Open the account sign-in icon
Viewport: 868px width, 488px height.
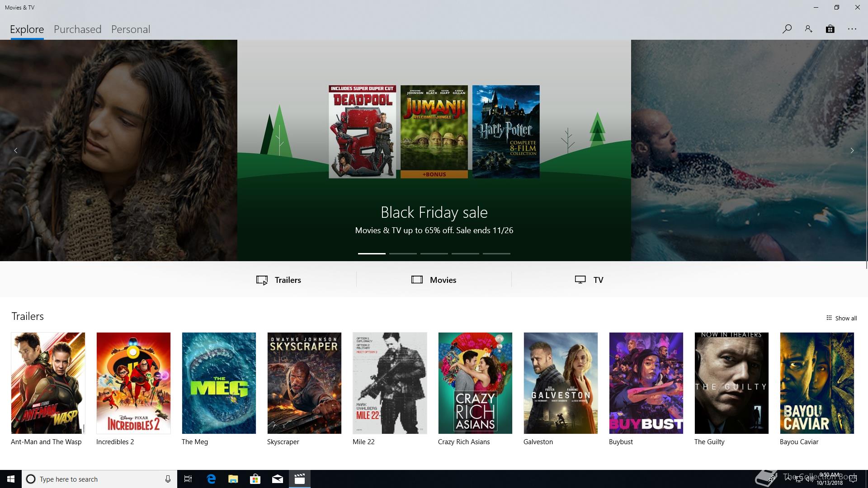pos(808,29)
